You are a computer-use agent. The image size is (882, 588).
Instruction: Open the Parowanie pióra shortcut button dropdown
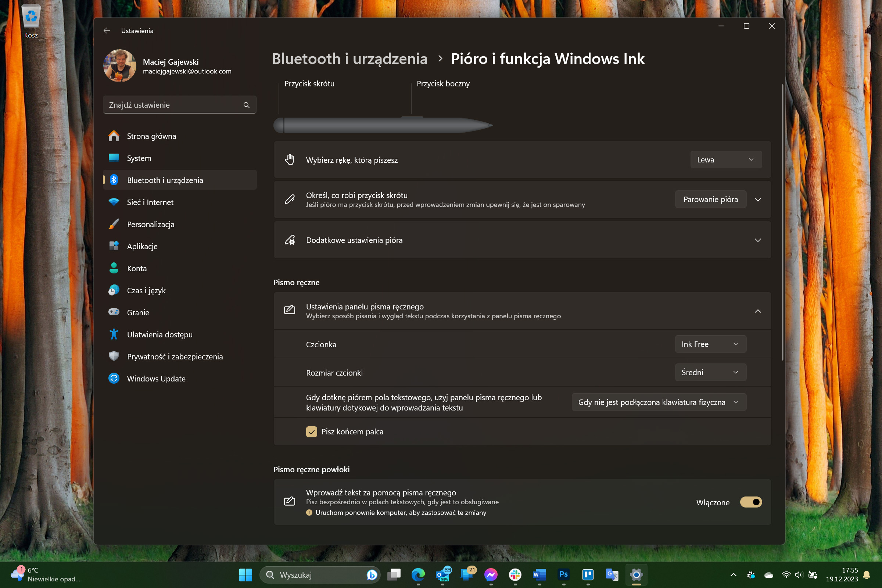[x=711, y=200]
